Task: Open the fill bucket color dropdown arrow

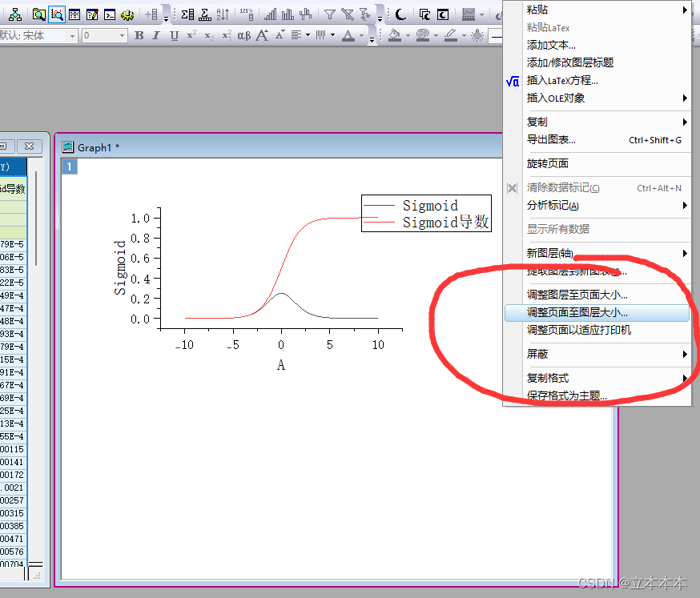Action: tap(408, 35)
